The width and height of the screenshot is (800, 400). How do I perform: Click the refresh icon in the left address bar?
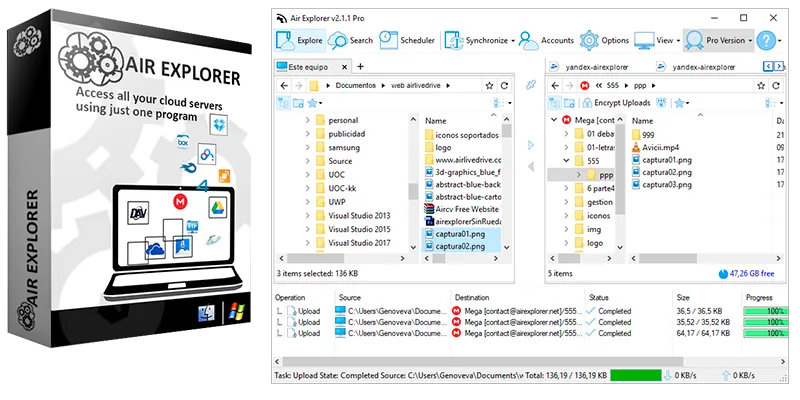(x=504, y=86)
